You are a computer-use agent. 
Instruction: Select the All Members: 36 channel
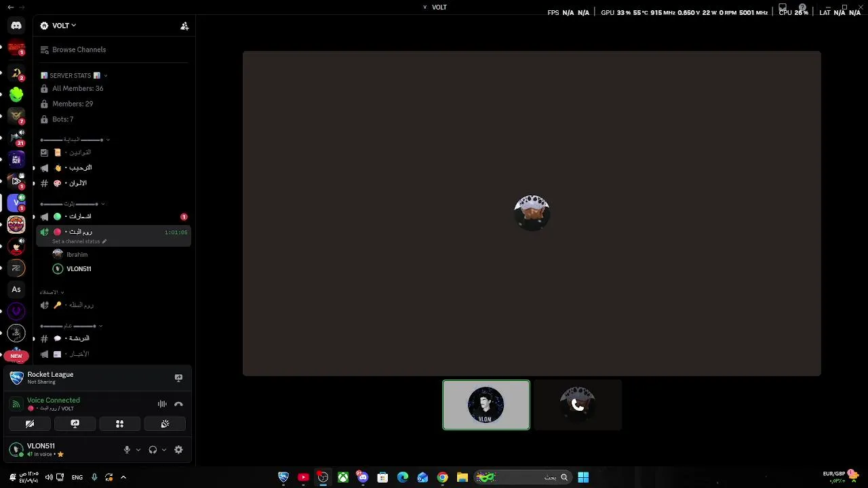coord(113,89)
